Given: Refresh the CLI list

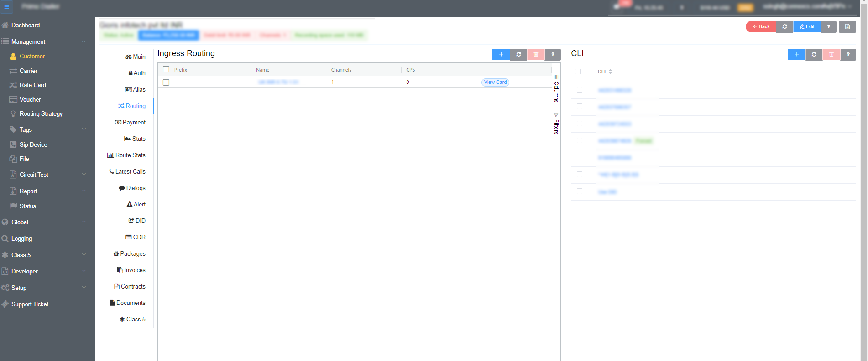Looking at the screenshot, I should (x=814, y=54).
